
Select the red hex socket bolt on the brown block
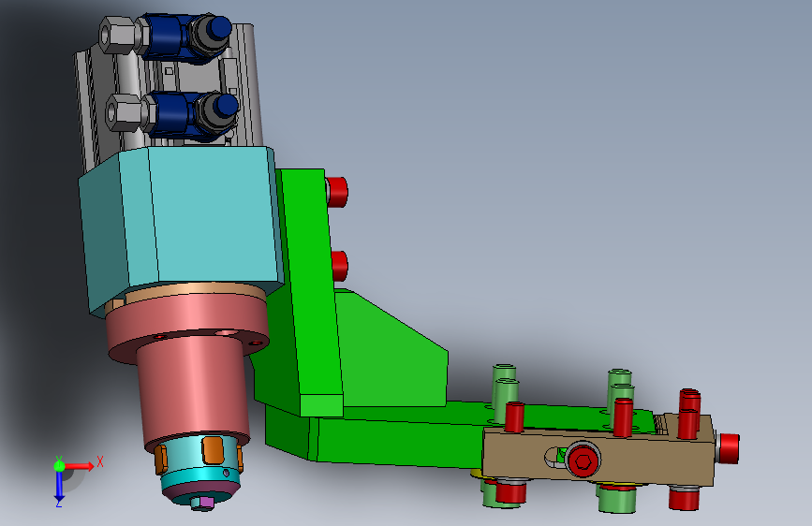click(x=583, y=460)
